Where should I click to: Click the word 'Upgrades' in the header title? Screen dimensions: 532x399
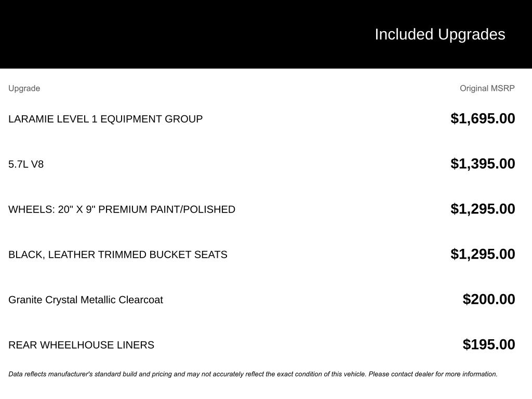pos(471,34)
